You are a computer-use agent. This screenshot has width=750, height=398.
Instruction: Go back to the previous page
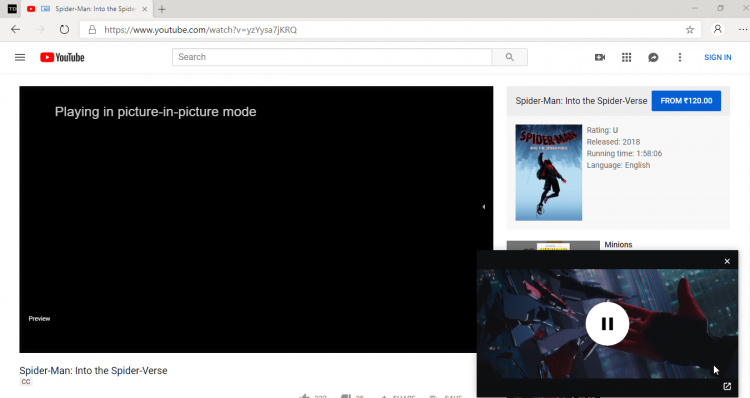point(16,30)
